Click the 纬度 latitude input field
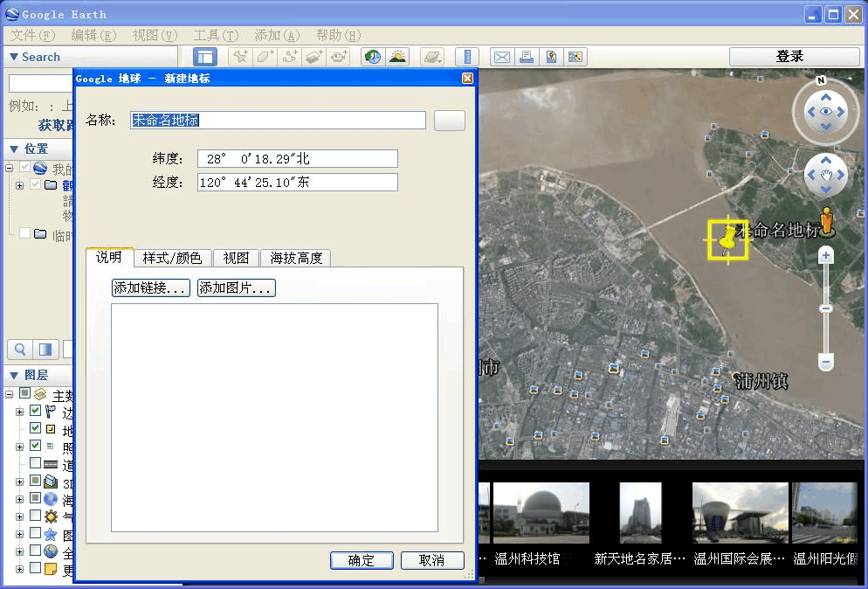 (x=297, y=159)
